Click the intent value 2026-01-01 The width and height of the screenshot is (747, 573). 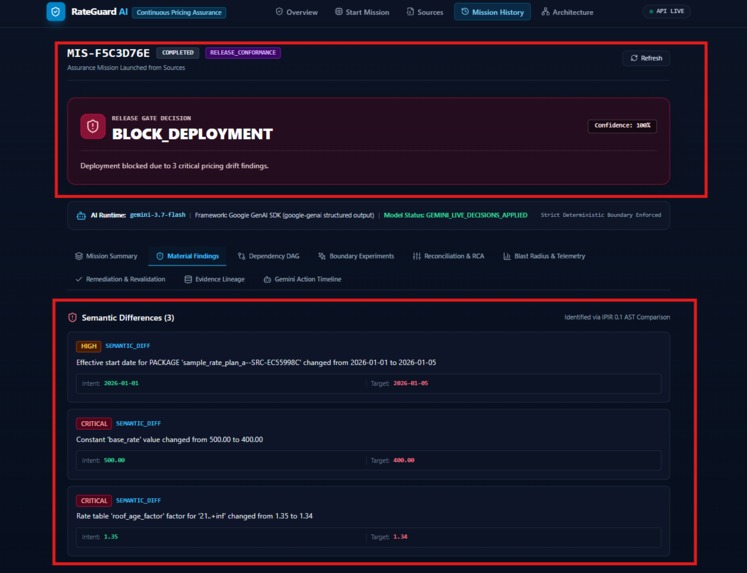pyautogui.click(x=121, y=383)
